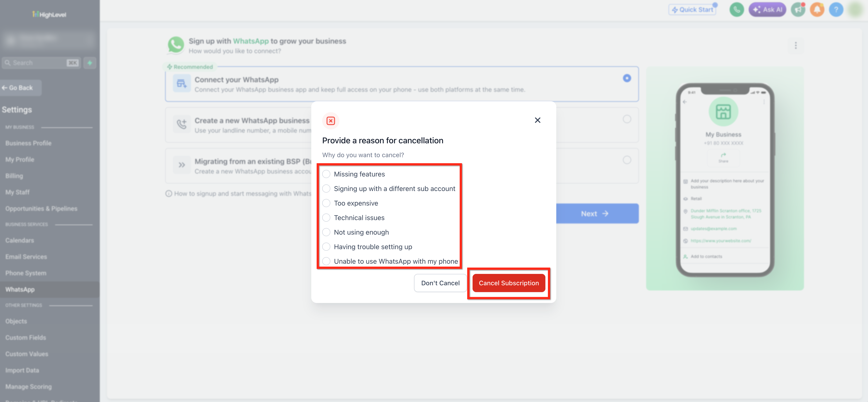This screenshot has width=868, height=402.
Task: Open the orange notifications bell
Action: [x=817, y=10]
